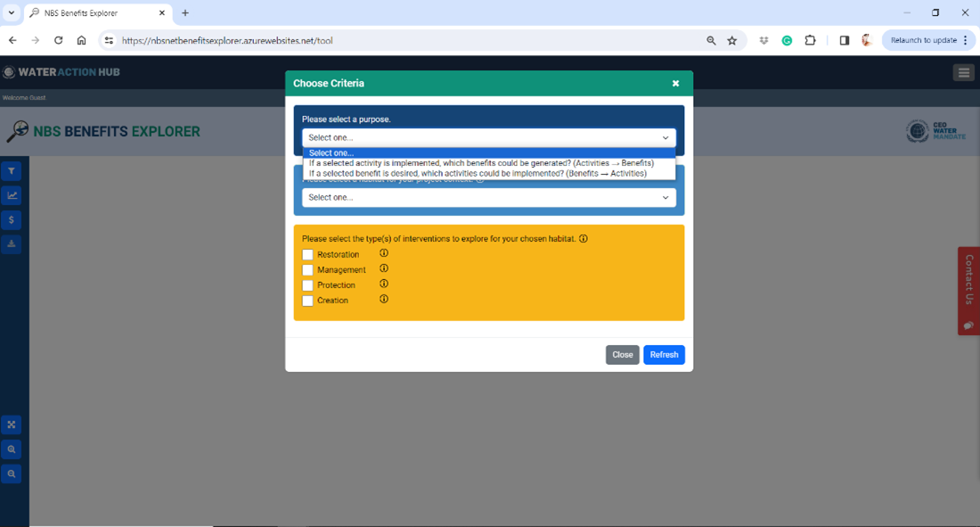Click the Grammarly extension icon
The width and height of the screenshot is (980, 527).
pos(787,41)
